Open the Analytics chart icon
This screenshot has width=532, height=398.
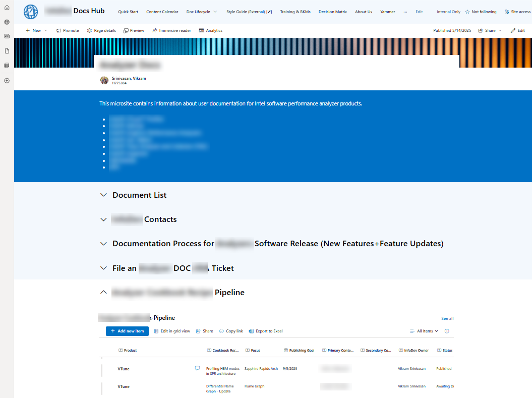pos(202,31)
